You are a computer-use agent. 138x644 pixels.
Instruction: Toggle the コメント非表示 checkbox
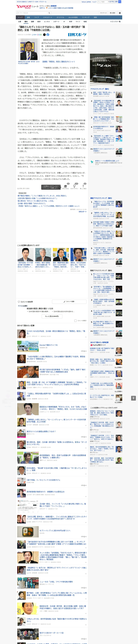(75, 321)
